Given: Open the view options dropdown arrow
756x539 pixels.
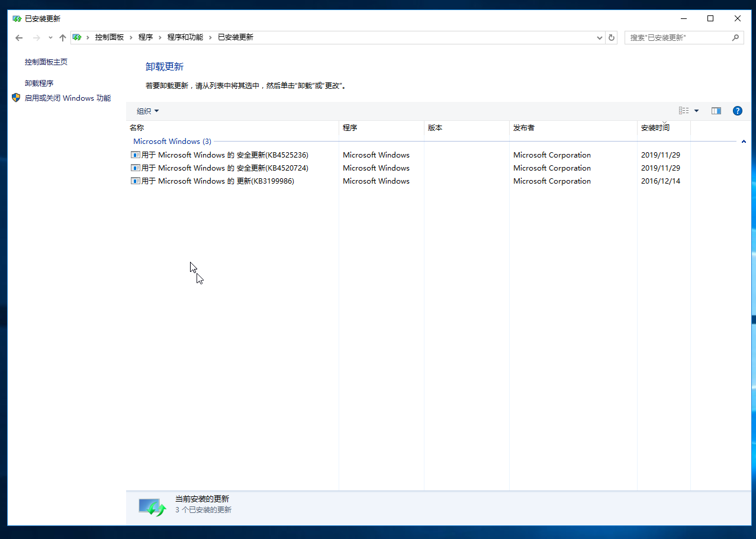Looking at the screenshot, I should pos(696,111).
